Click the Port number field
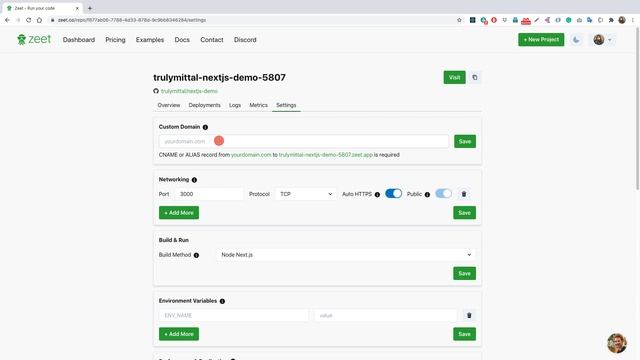This screenshot has height=360, width=640. (209, 194)
